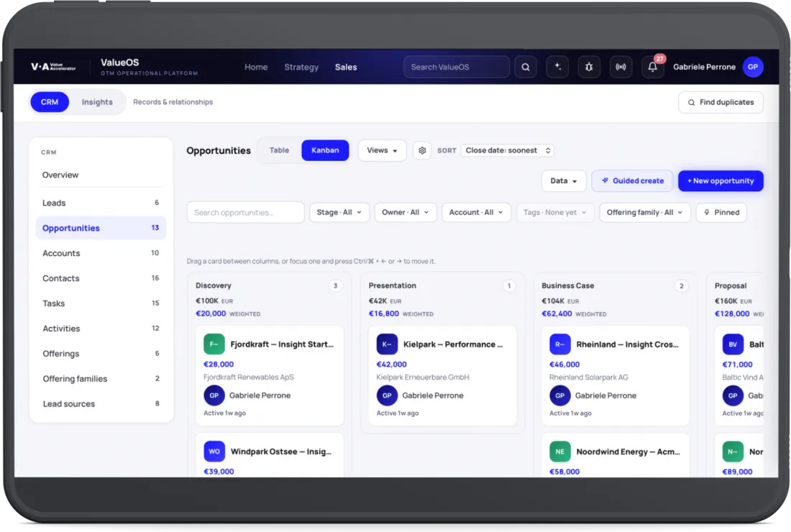
Task: Click the GP user avatar in header
Action: click(x=753, y=67)
